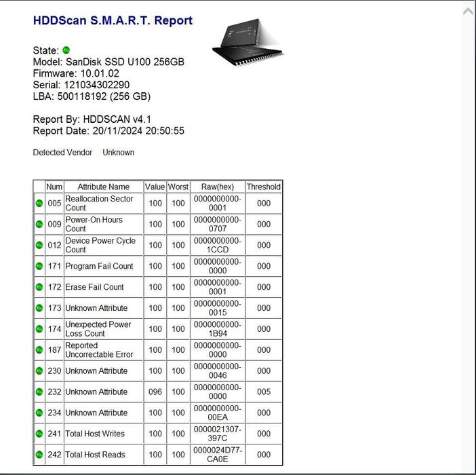
Task: Click the Threshold column header
Action: 264,187
